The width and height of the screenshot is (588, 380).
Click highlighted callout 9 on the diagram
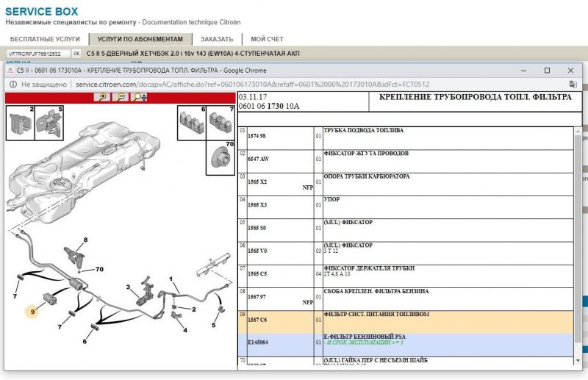[x=32, y=311]
